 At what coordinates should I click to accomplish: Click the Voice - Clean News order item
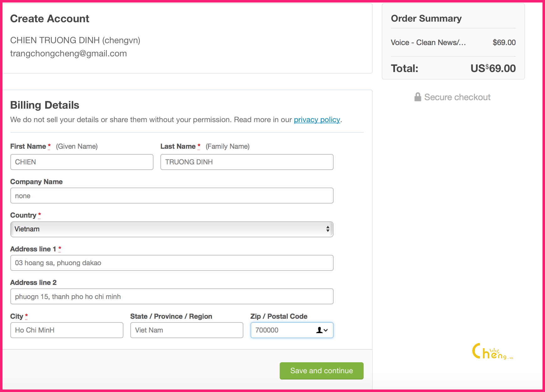pyautogui.click(x=428, y=43)
